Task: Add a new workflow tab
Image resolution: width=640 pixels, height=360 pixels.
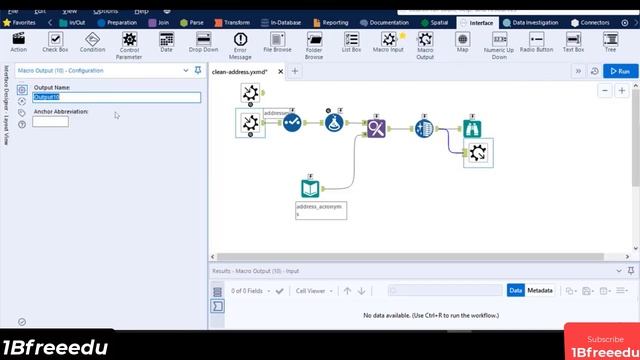Action: coord(295,71)
